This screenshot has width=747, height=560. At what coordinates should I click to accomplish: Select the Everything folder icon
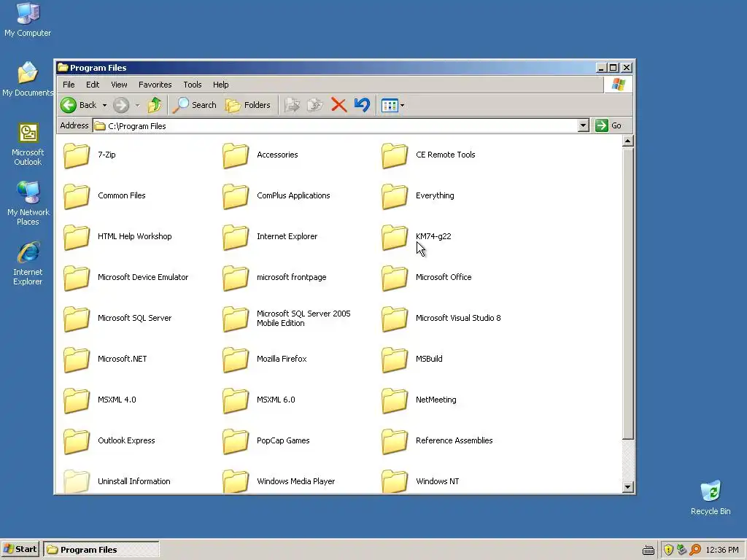[395, 196]
